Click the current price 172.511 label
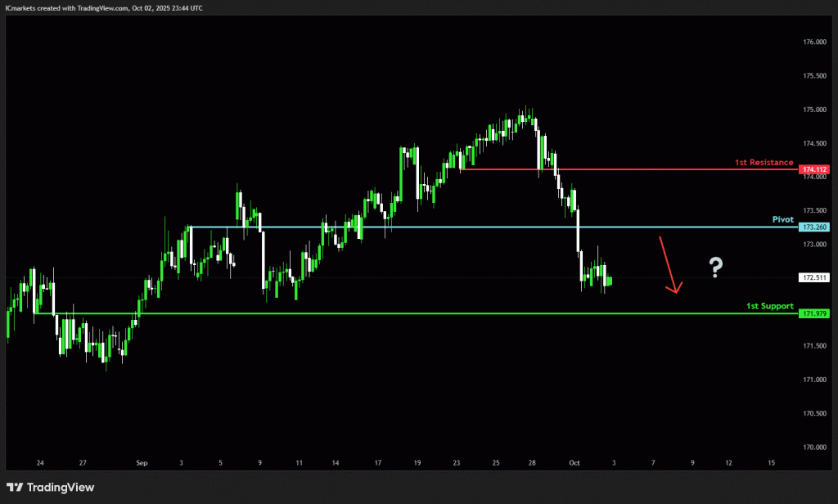838x504 pixels. [x=816, y=278]
